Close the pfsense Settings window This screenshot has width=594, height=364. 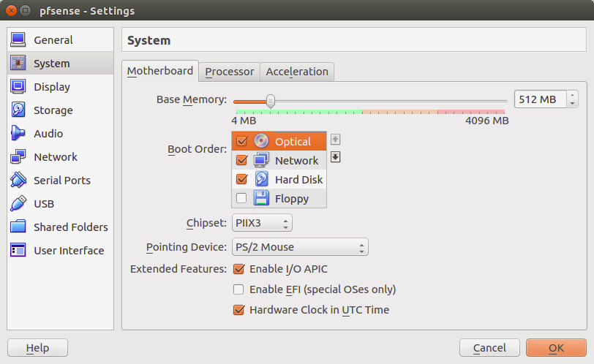pos(12,10)
